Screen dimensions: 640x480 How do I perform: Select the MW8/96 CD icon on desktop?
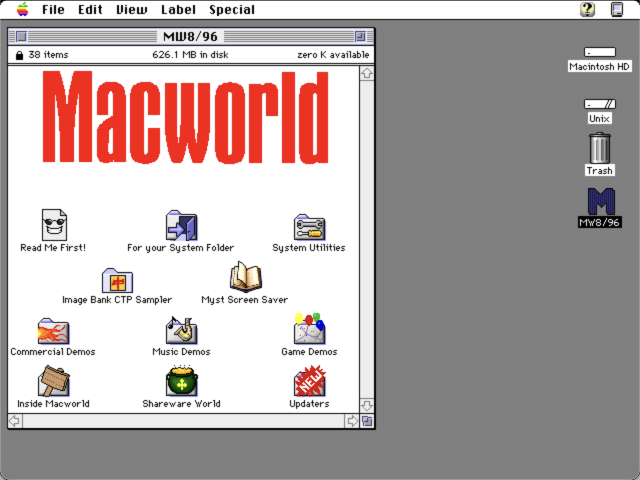(601, 201)
